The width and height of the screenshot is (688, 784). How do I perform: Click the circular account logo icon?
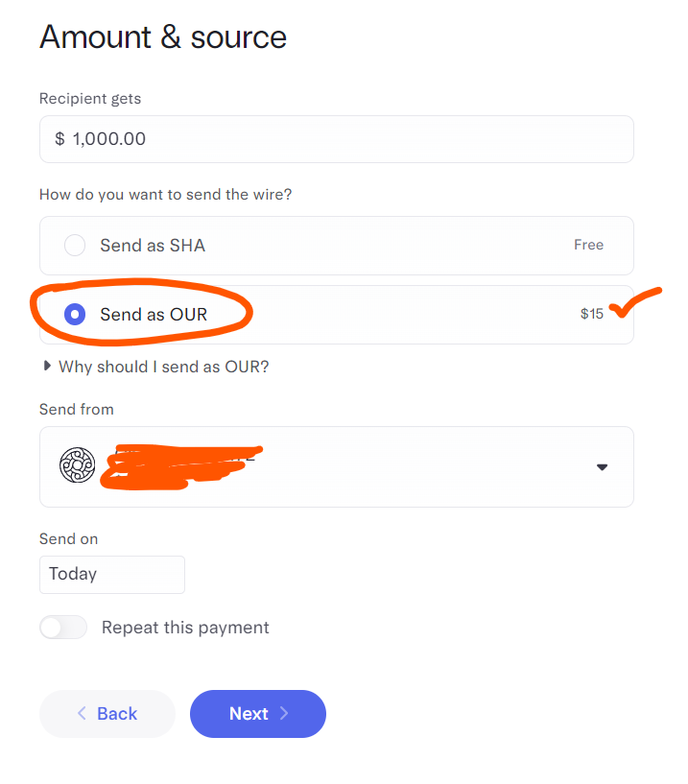(77, 465)
